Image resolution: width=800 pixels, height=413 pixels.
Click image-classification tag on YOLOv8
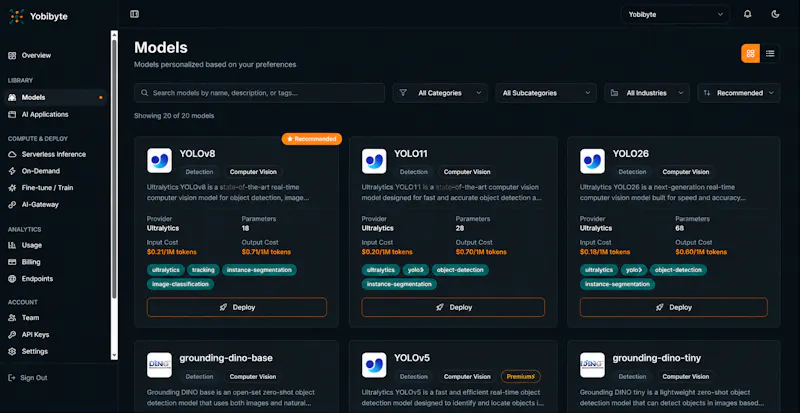(181, 284)
